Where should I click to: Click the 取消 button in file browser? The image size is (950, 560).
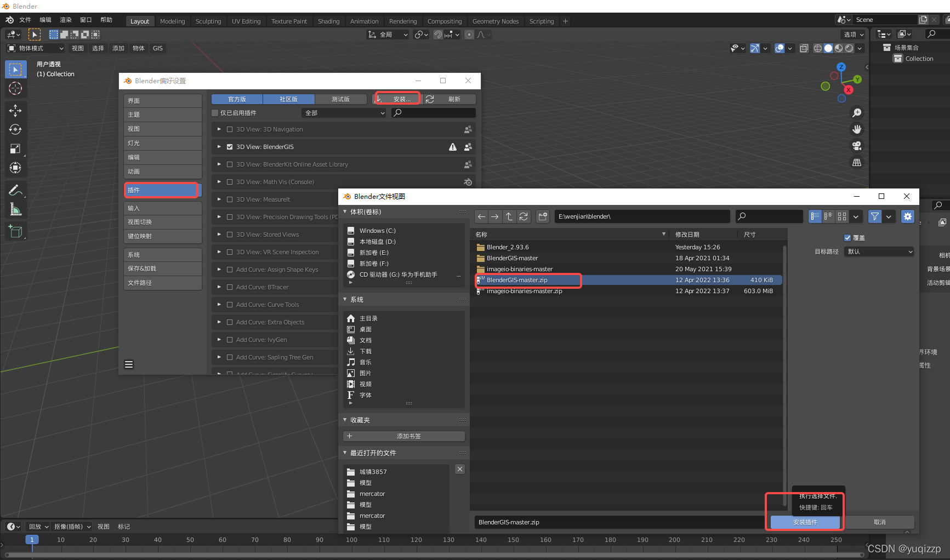[879, 522]
